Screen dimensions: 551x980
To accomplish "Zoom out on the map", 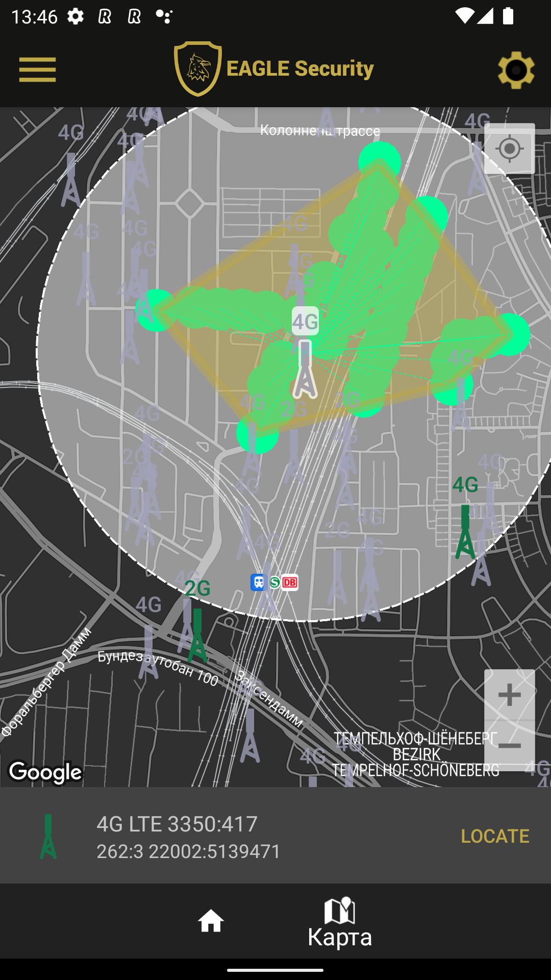I will point(509,746).
